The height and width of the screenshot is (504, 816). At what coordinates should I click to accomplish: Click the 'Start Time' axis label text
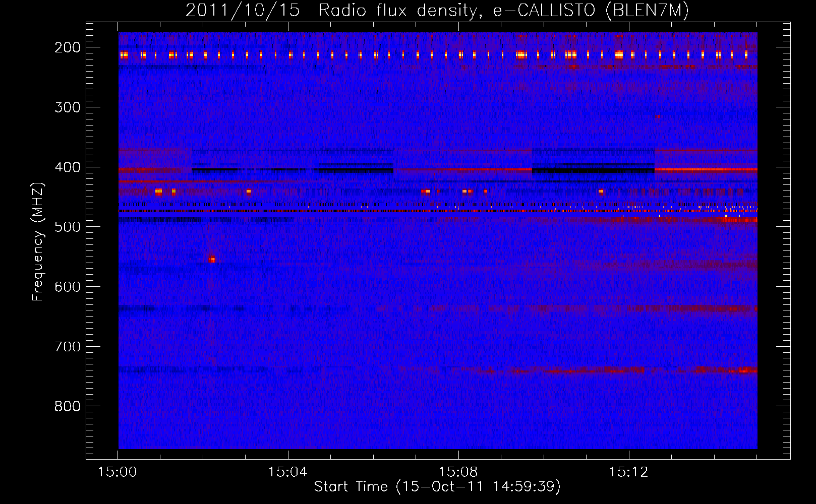437,486
